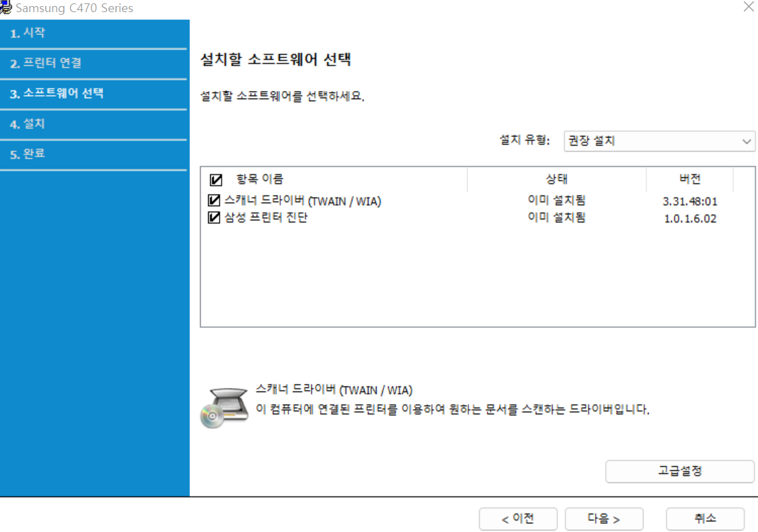
Task: Click version value 3.31.48:01
Action: click(690, 201)
